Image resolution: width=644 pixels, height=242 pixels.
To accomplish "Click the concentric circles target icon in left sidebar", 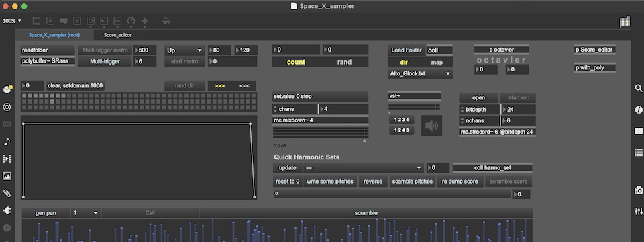I will [7, 107].
